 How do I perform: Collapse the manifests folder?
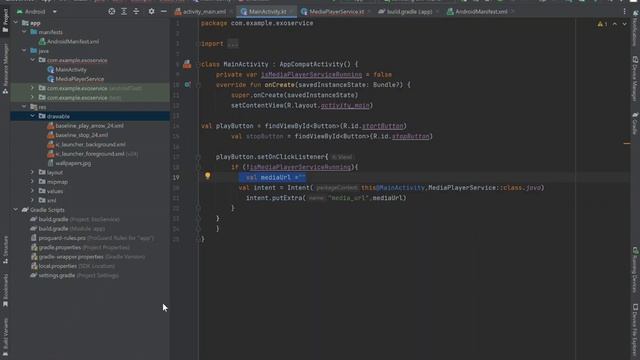24,32
